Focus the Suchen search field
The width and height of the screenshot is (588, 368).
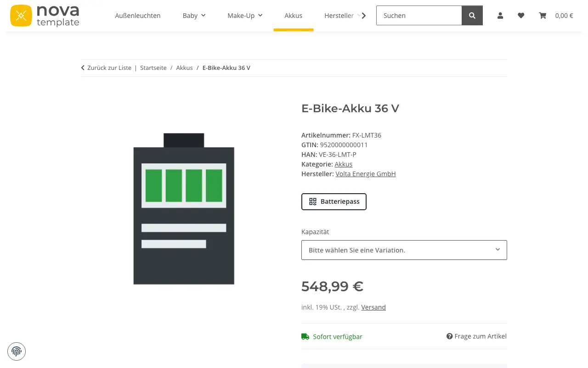419,16
